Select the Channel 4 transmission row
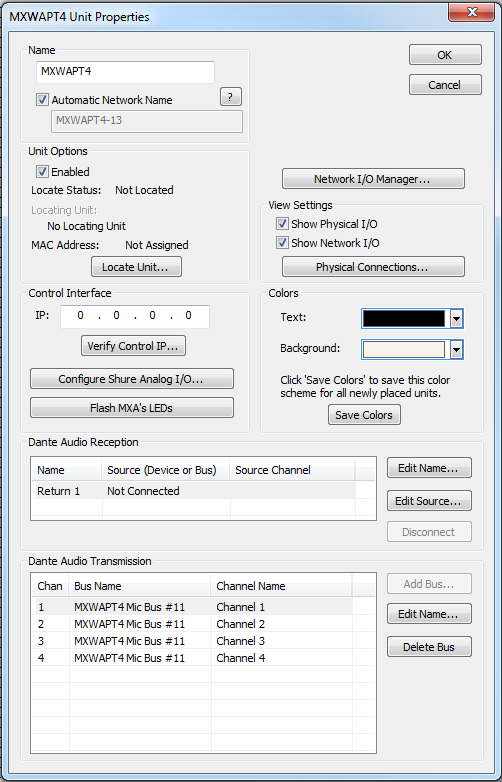Viewport: 502px width, 782px height. (192, 658)
